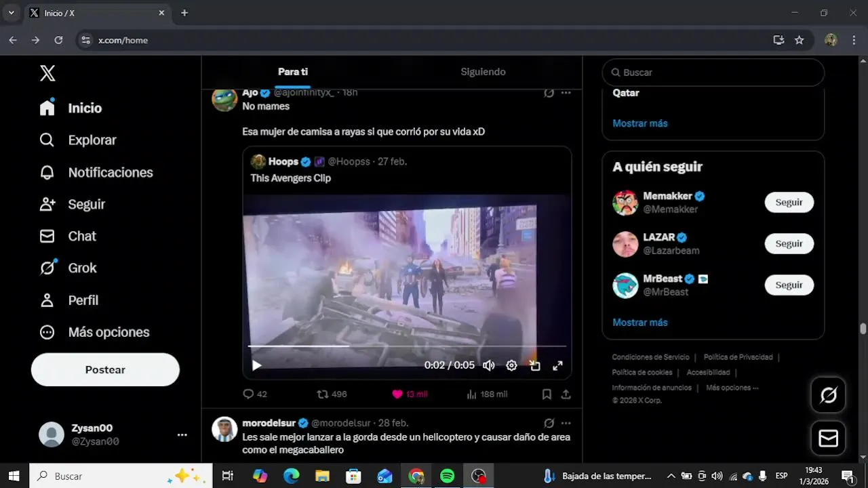Open Condiciones de Servicio link
This screenshot has height=488, width=868.
point(650,357)
